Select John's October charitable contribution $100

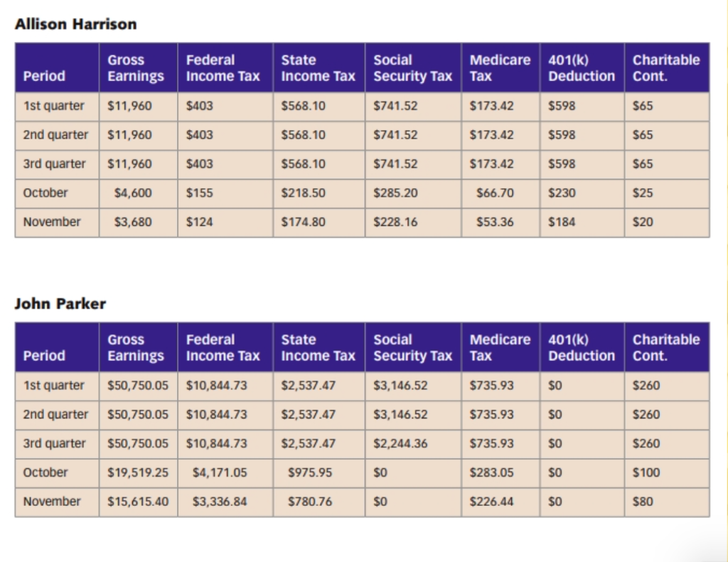coord(646,472)
